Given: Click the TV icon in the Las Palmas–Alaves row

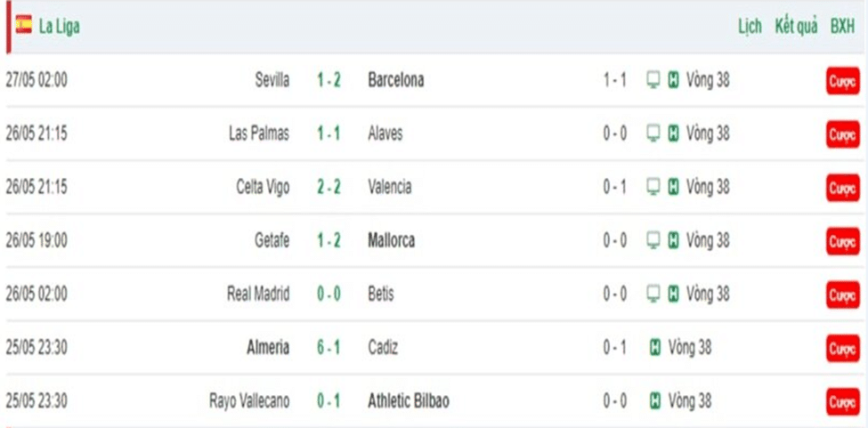Looking at the screenshot, I should 653,133.
